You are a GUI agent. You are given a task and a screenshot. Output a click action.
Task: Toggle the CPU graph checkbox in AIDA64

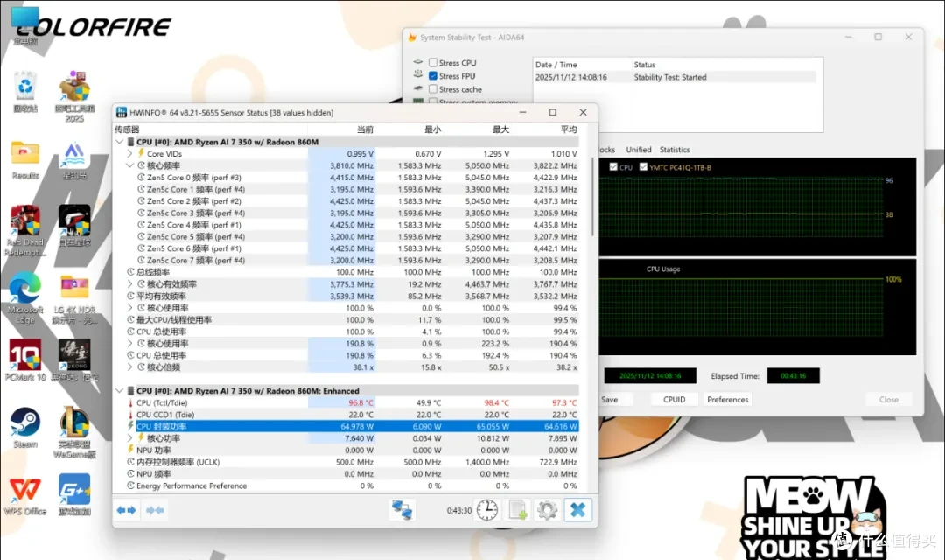coord(613,167)
